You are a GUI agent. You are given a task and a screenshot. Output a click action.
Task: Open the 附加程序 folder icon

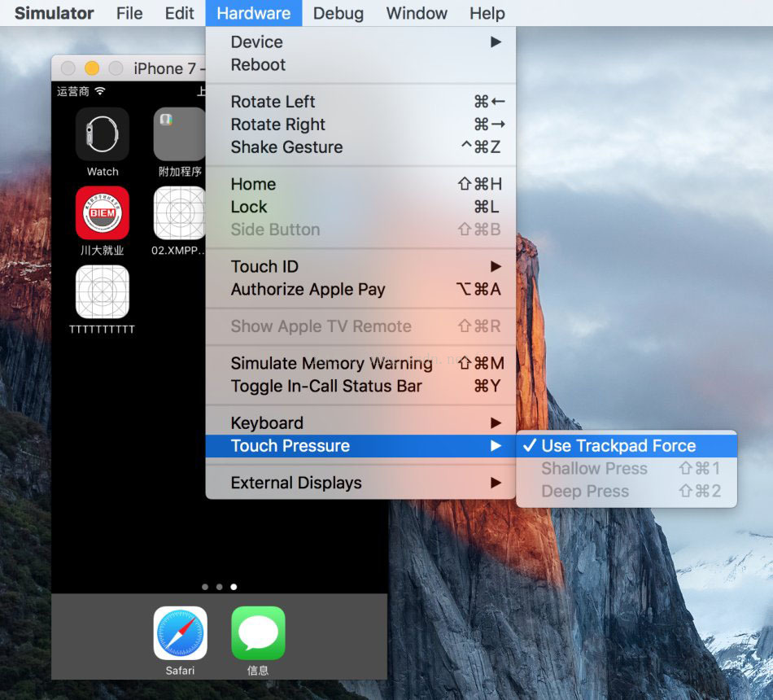click(x=180, y=134)
